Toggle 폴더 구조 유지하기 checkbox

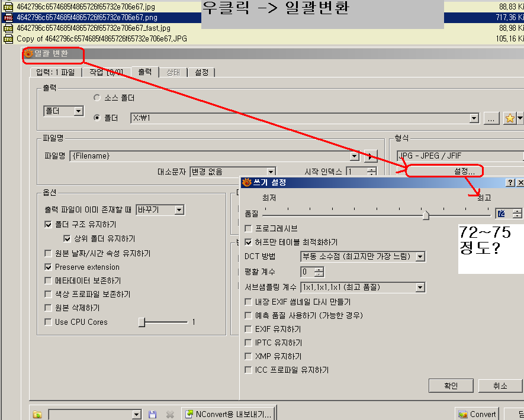tap(48, 224)
